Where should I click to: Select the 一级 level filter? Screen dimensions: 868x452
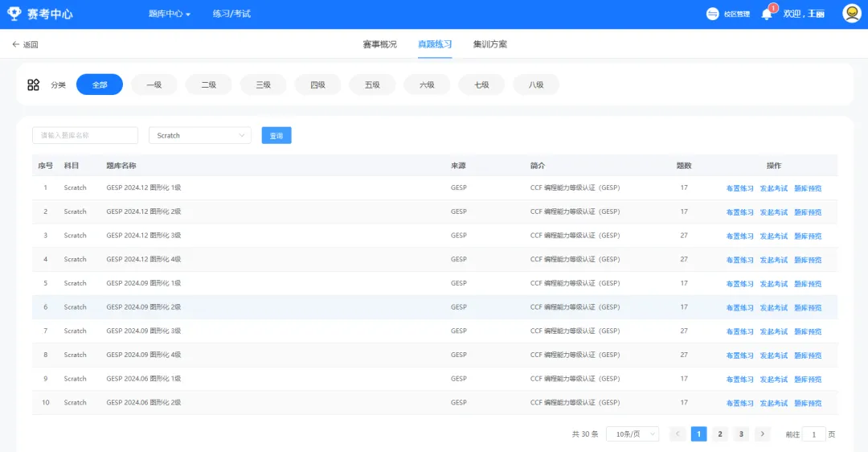tap(154, 84)
